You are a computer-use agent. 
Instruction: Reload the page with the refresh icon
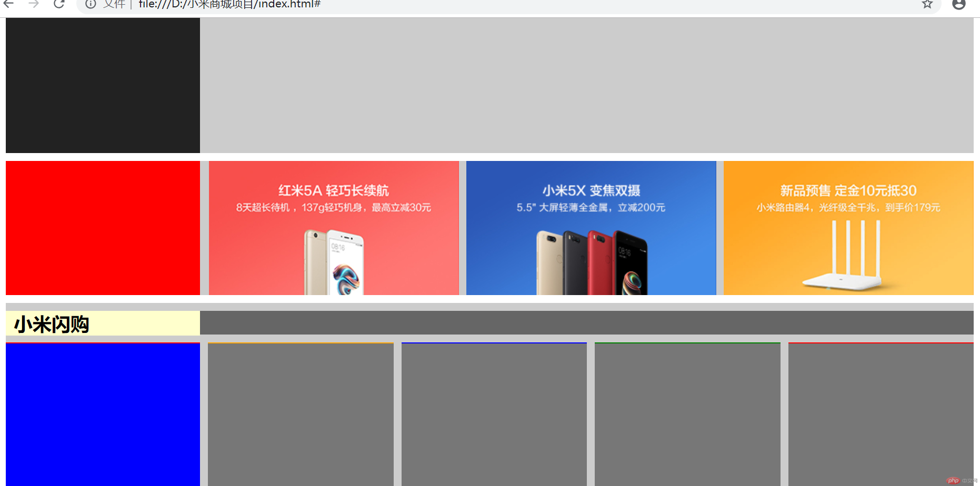click(59, 4)
